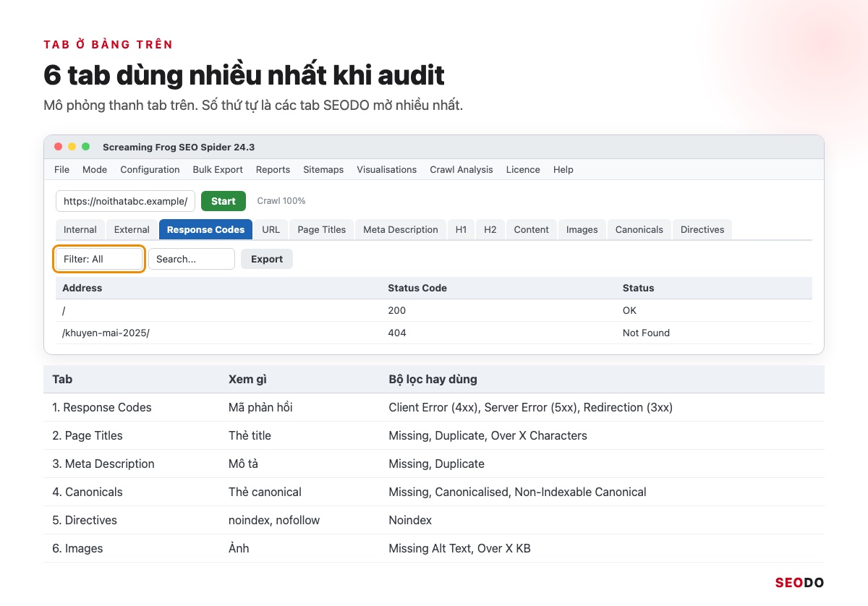
Task: Open the Bulk Export menu
Action: coord(218,170)
